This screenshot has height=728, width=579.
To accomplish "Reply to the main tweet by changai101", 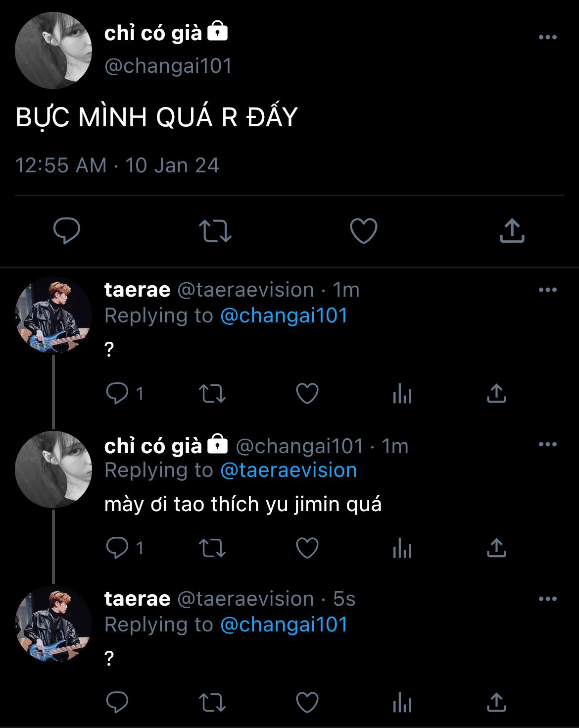I will [x=67, y=231].
